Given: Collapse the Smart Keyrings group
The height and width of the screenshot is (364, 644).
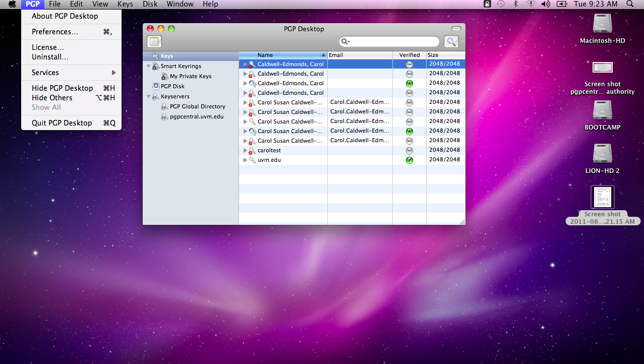Looking at the screenshot, I should point(149,66).
